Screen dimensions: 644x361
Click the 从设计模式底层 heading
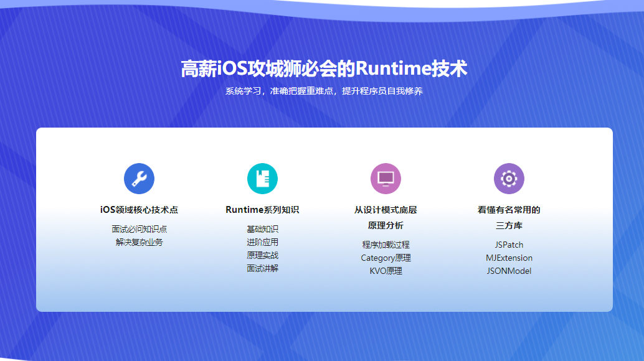tap(386, 210)
